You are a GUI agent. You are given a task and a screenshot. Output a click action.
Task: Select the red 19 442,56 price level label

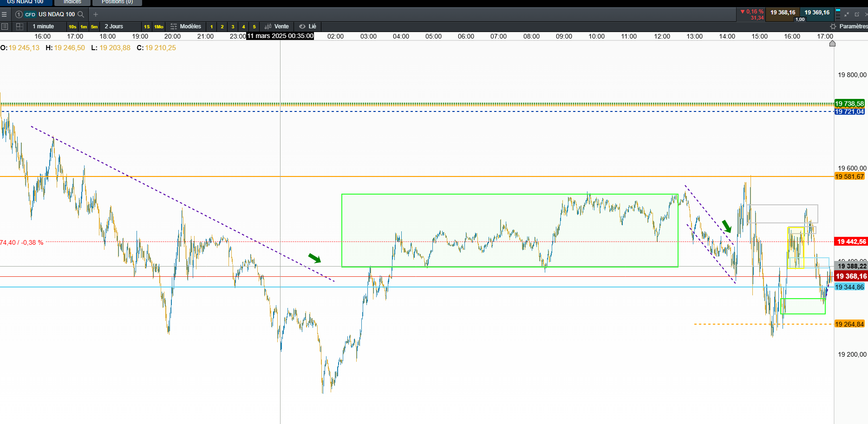coord(851,241)
